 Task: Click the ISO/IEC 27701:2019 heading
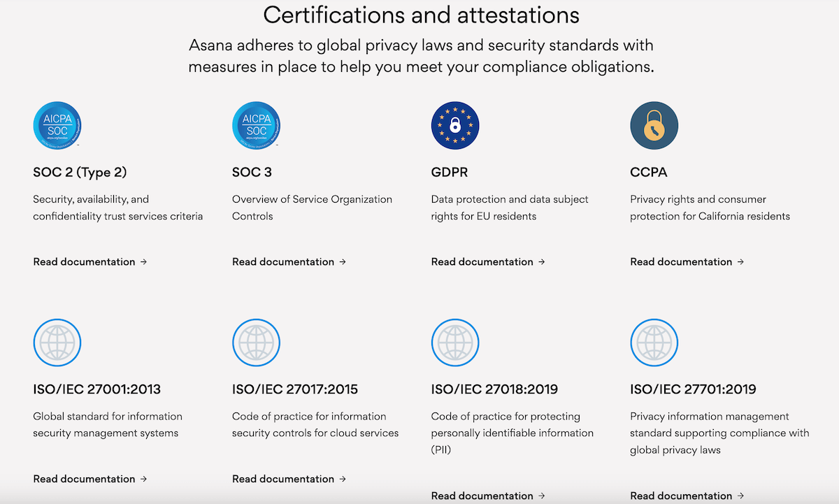tap(693, 389)
